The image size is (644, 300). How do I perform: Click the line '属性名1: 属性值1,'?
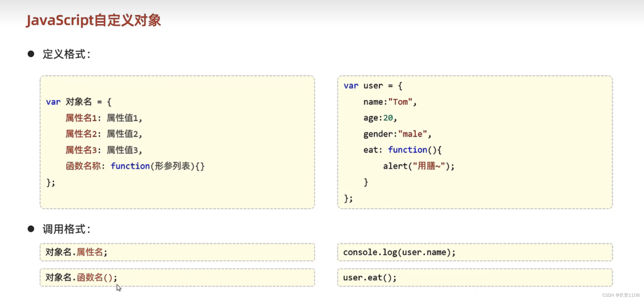coord(104,118)
